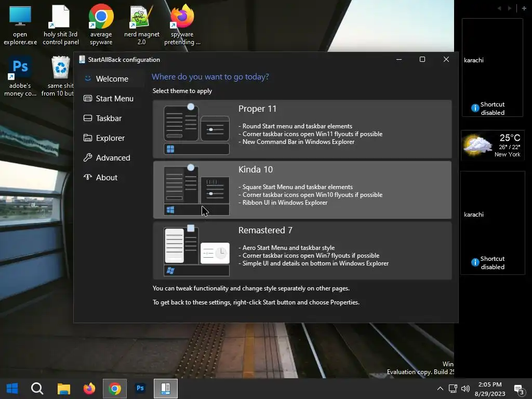
Task: Open network status tray icon
Action: pyautogui.click(x=453, y=389)
